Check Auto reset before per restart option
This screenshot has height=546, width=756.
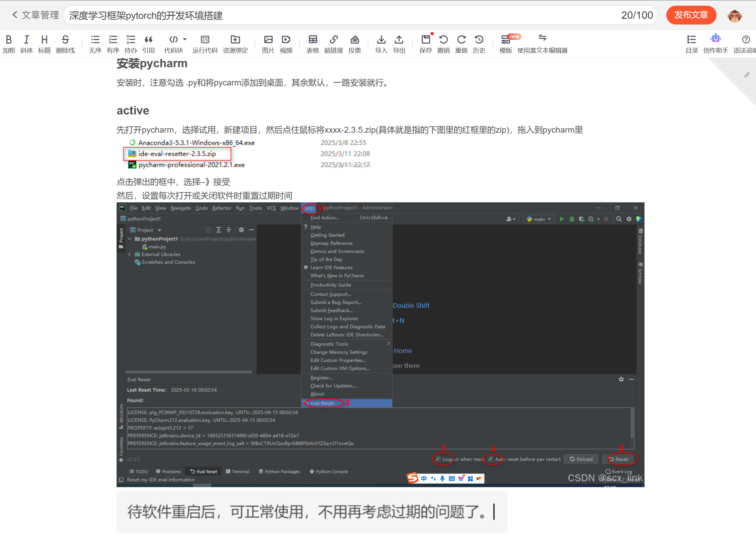(490, 459)
